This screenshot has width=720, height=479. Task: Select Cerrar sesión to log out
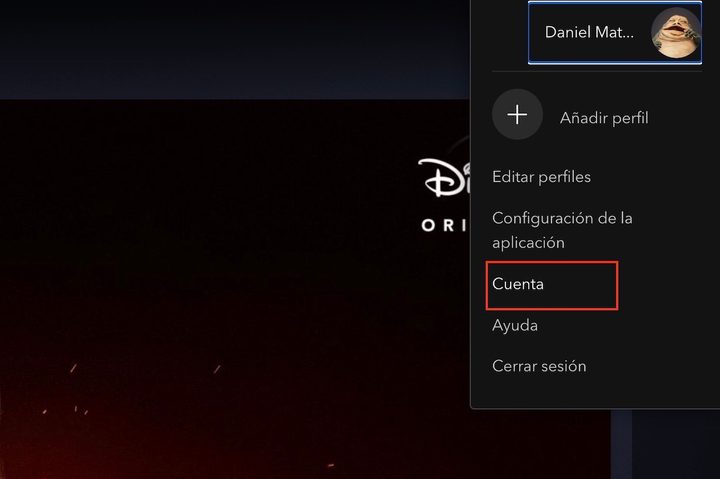point(539,366)
